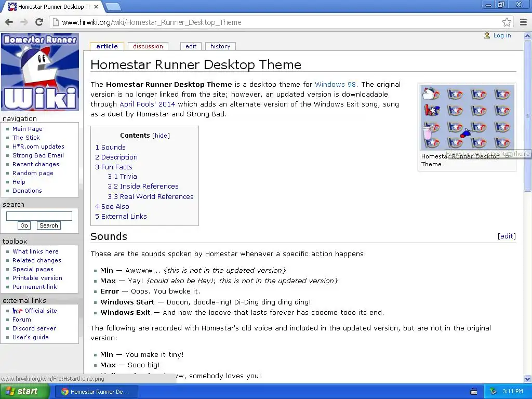Edit the Sounds section
The width and height of the screenshot is (532, 399).
pyautogui.click(x=507, y=236)
